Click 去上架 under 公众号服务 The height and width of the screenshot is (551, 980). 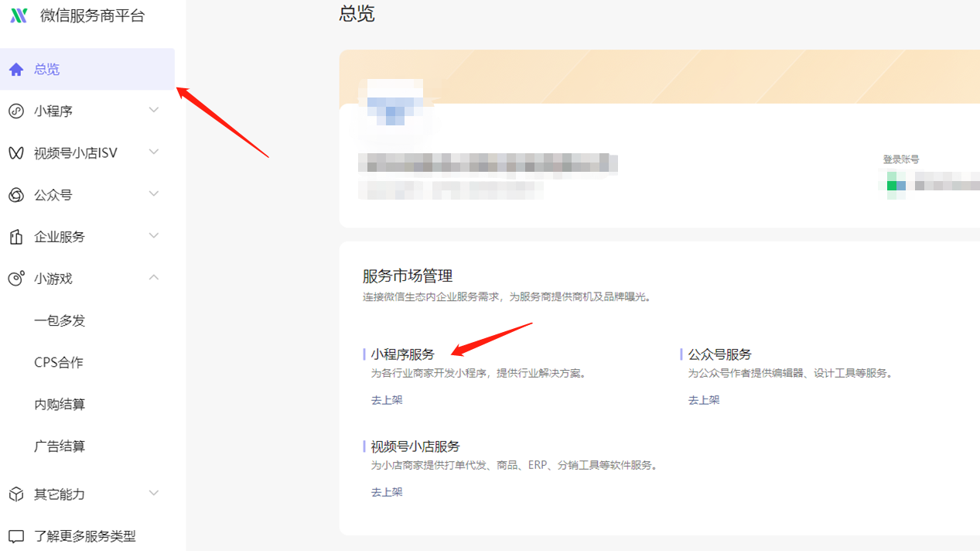(704, 400)
